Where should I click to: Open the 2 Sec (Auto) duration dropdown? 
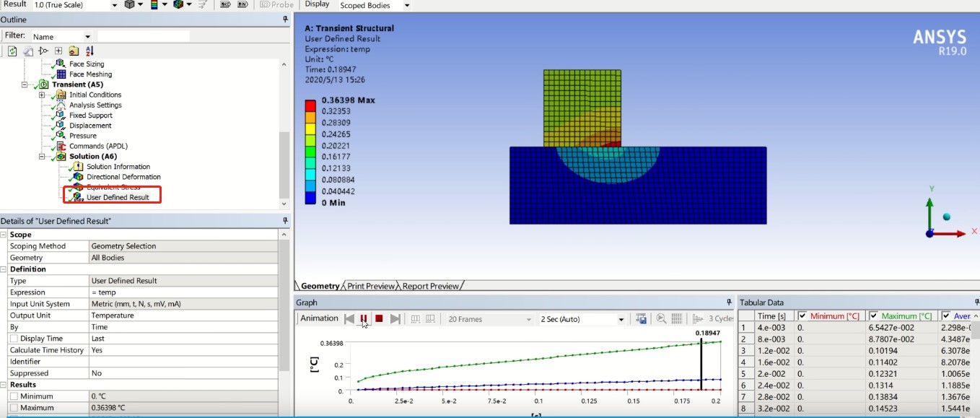click(621, 319)
